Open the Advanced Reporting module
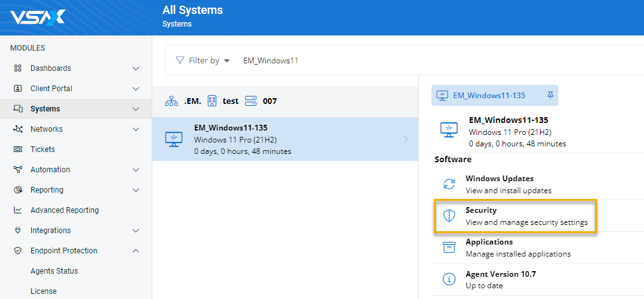The image size is (644, 299). point(64,210)
